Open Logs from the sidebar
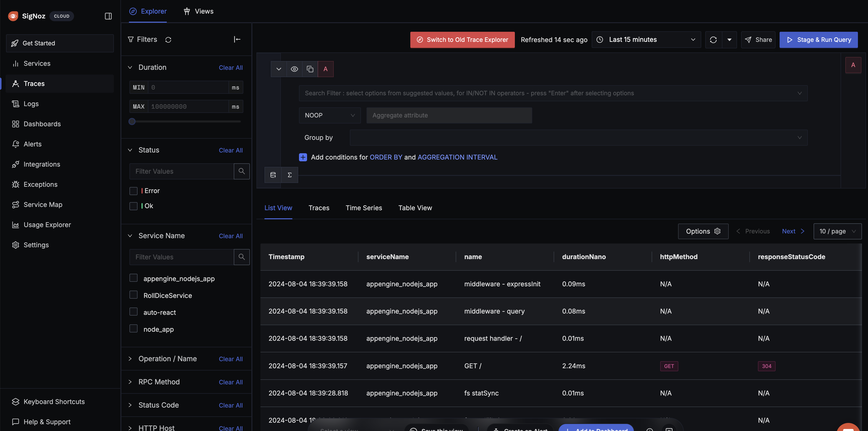This screenshot has height=431, width=868. coord(60,104)
